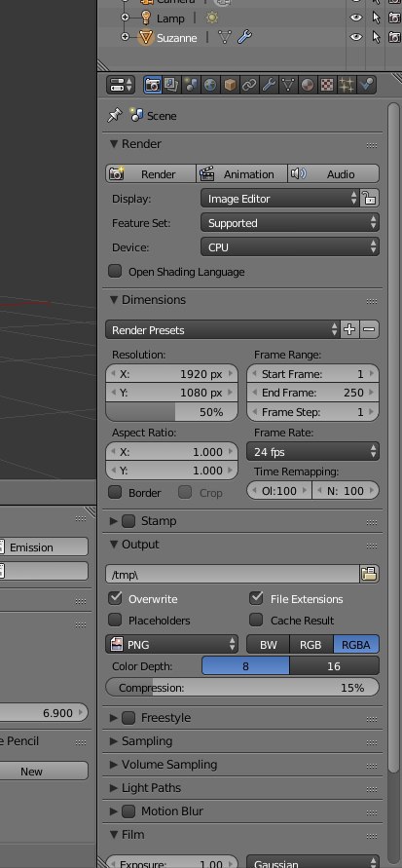Click the Render button
Image resolution: width=402 pixels, height=868 pixels.
[x=151, y=173]
